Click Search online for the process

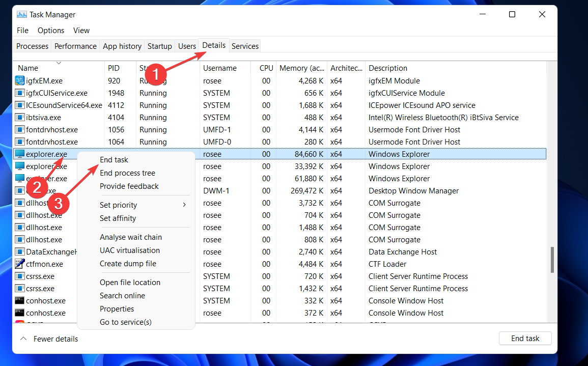pyautogui.click(x=122, y=295)
